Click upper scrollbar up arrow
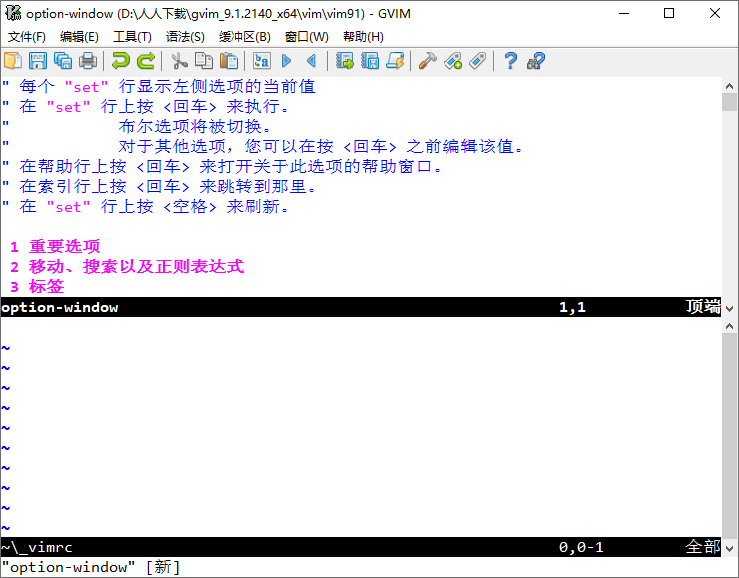 tap(730, 86)
